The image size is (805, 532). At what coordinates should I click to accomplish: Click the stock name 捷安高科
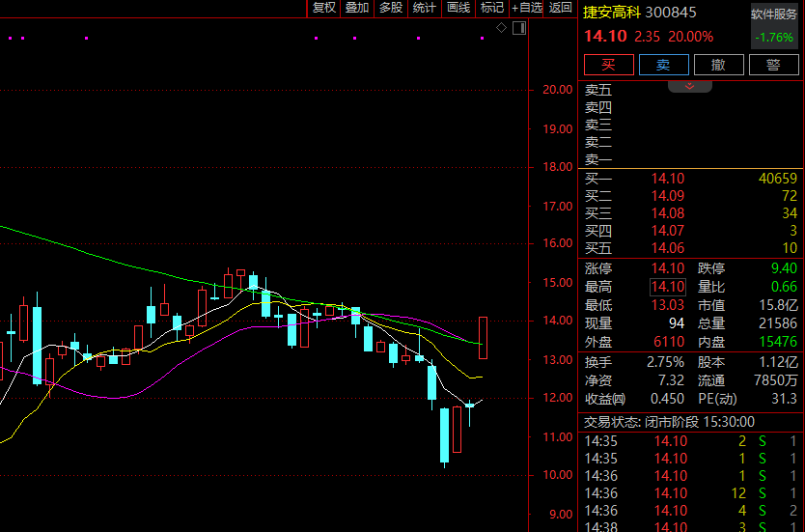point(611,13)
